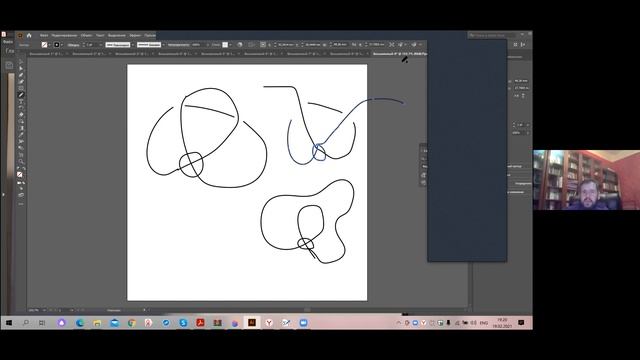The width and height of the screenshot is (640, 360).
Task: Show hidden system tray icons
Action: 399,323
